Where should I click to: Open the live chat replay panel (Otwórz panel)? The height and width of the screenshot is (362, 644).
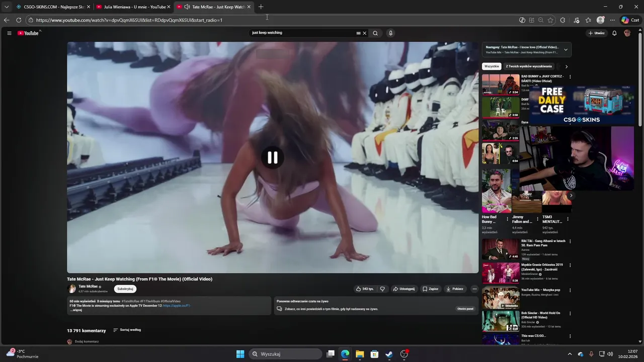[x=465, y=309]
